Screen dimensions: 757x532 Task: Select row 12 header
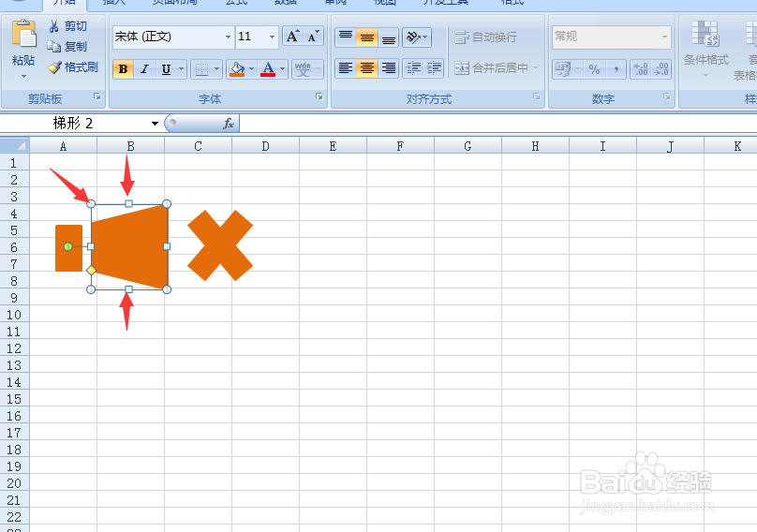14,348
